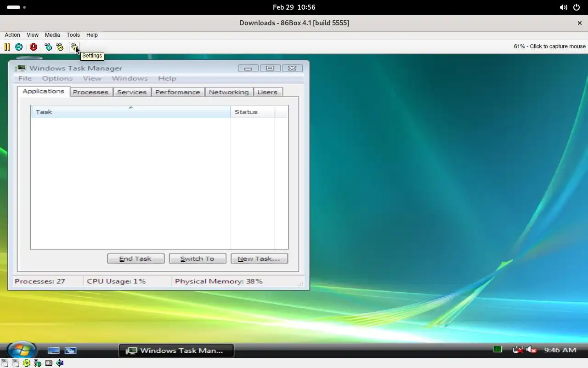Screen dimensions: 588x368
Task: Click the Activities pill in top bar
Action: pyautogui.click(x=16, y=7)
